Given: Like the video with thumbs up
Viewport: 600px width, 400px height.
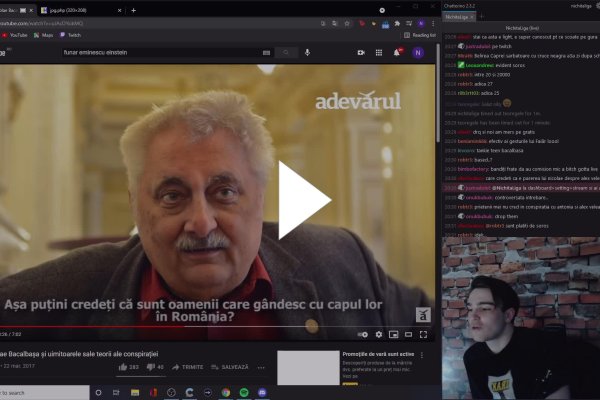Looking at the screenshot, I should pyautogui.click(x=123, y=367).
